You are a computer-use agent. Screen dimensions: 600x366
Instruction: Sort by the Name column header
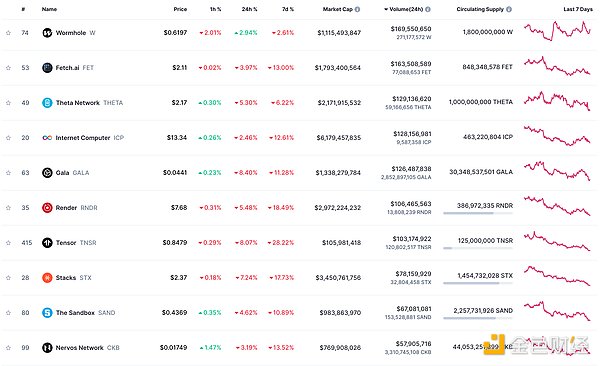tap(49, 9)
